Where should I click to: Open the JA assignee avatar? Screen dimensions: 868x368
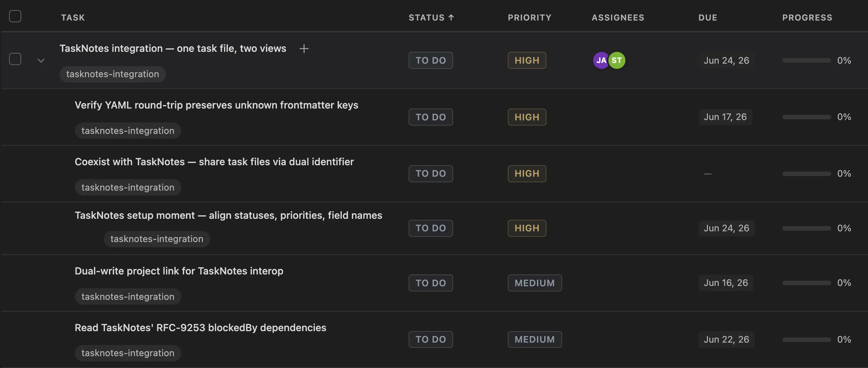click(601, 61)
